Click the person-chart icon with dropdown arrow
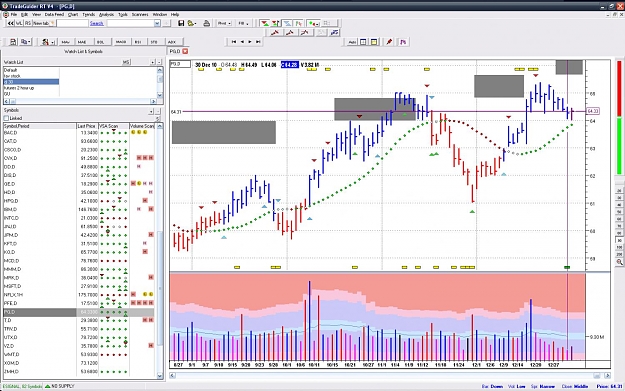Viewport: 625px width, 391px height. pyautogui.click(x=48, y=42)
